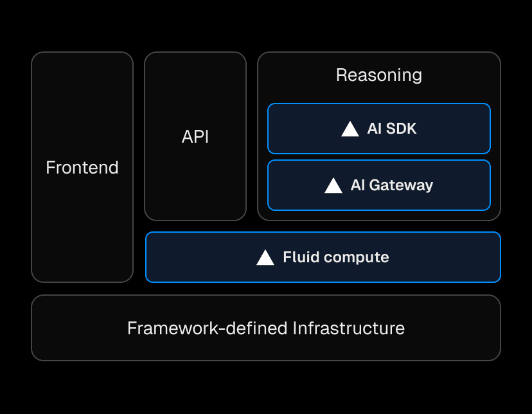Click "AI" in the AI SDK label

pyautogui.click(x=375, y=129)
